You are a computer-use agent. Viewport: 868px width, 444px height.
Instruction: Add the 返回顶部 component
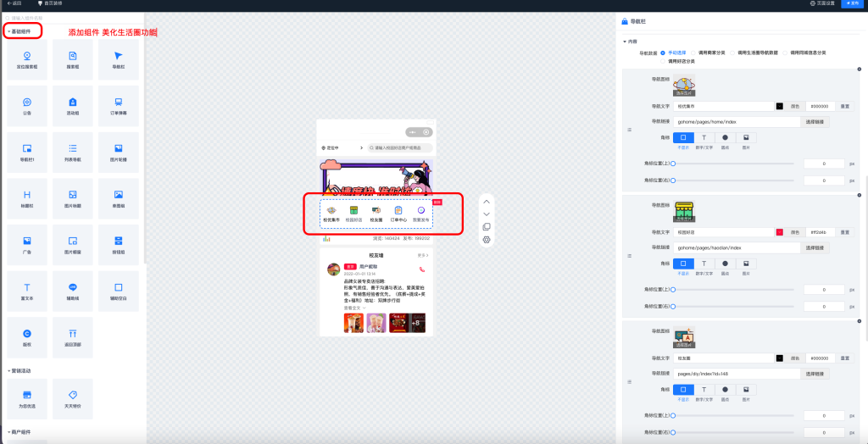(x=73, y=336)
